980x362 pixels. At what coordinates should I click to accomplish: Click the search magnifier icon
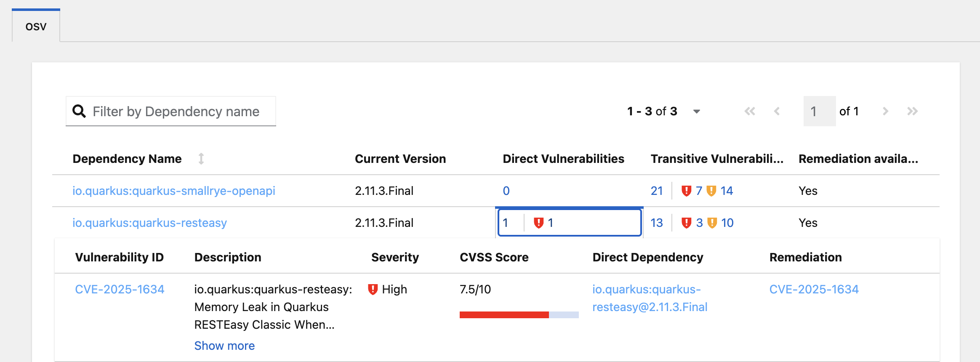79,111
